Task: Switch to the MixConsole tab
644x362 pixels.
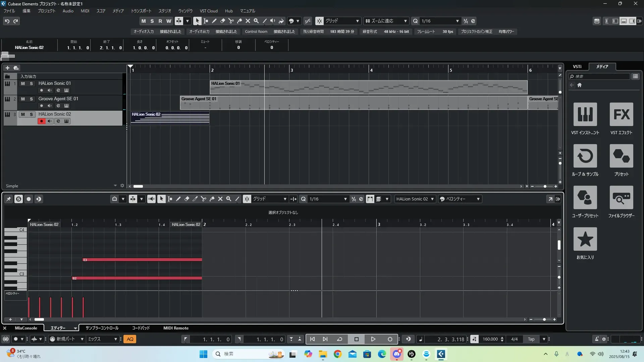Action: [x=26, y=328]
